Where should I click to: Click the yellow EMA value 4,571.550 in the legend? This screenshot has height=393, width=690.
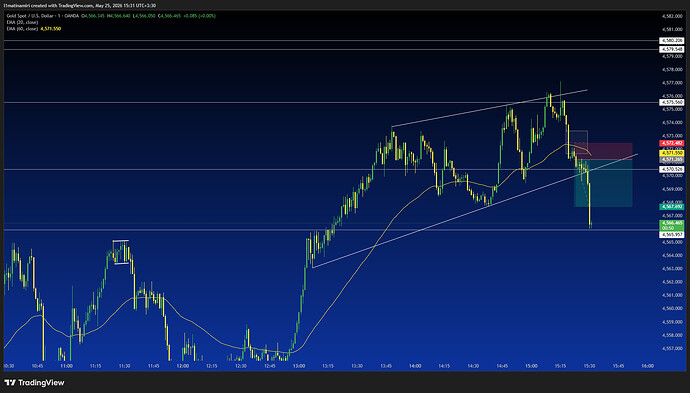click(x=51, y=29)
